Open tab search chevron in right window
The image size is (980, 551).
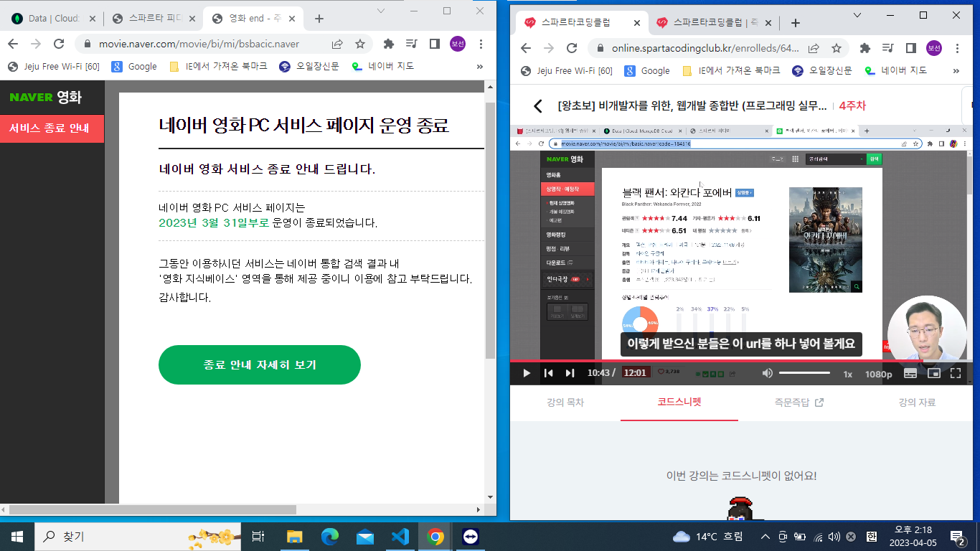point(857,15)
